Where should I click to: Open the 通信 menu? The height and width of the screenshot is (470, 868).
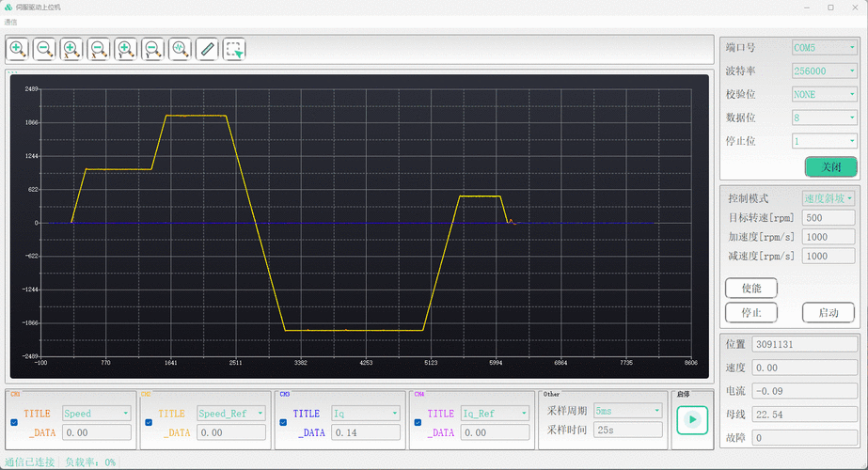point(11,22)
